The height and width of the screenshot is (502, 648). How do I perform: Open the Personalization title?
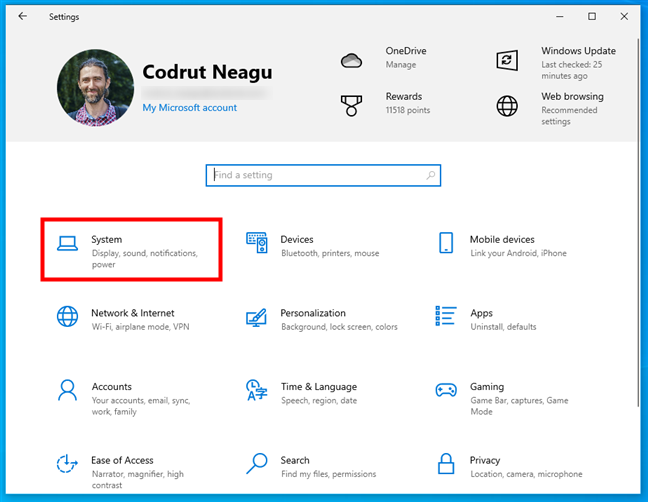(x=313, y=313)
